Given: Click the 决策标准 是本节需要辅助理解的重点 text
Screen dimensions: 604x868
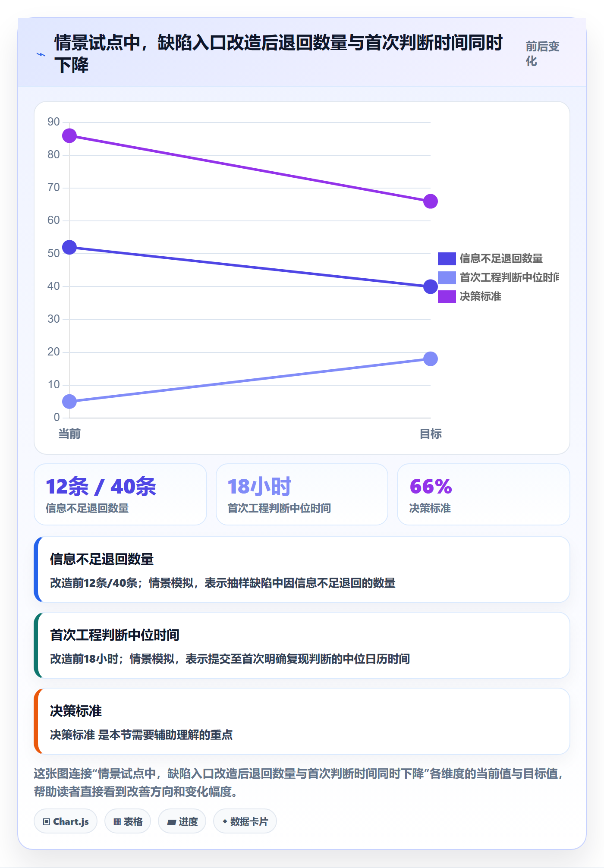Looking at the screenshot, I should coord(142,735).
